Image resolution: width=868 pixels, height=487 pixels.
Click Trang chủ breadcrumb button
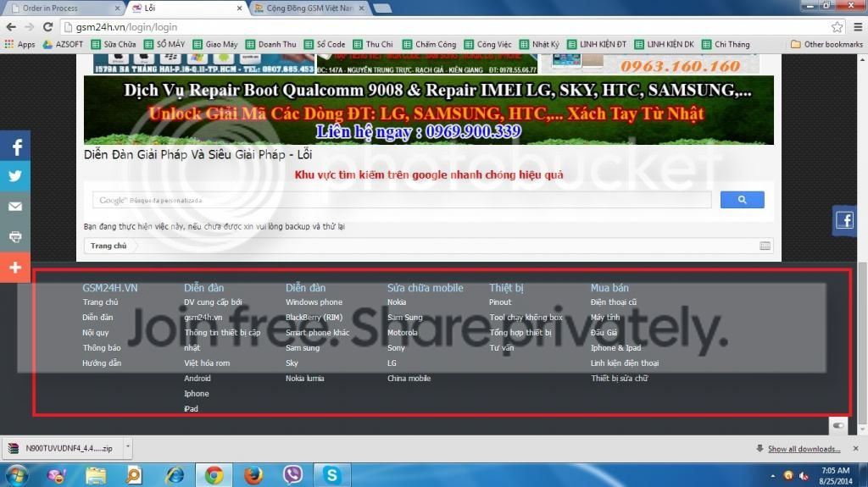pyautogui.click(x=108, y=246)
